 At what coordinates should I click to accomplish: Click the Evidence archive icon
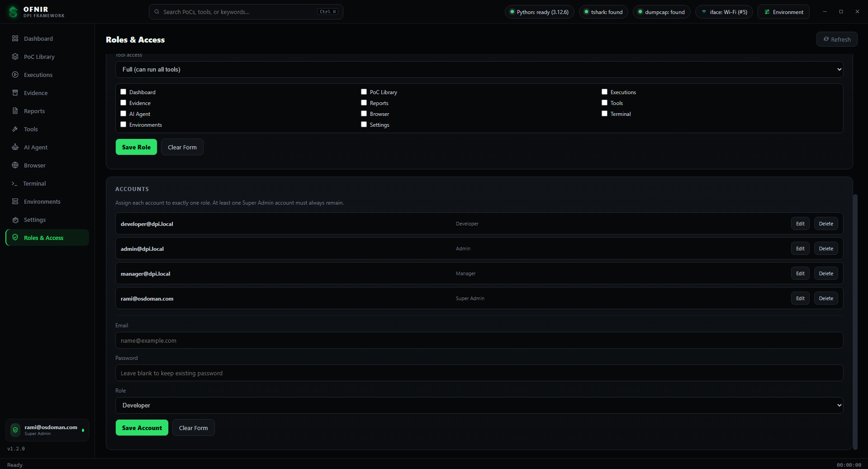[x=15, y=93]
